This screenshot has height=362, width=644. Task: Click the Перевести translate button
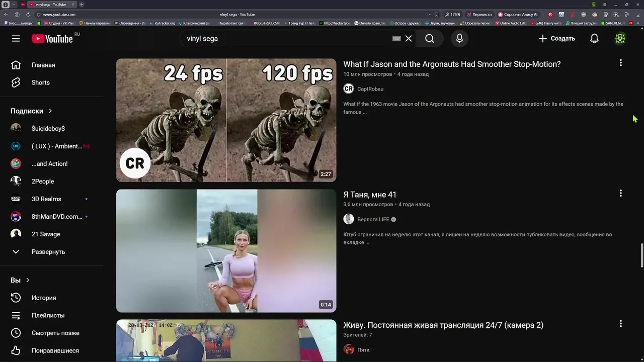[479, 15]
